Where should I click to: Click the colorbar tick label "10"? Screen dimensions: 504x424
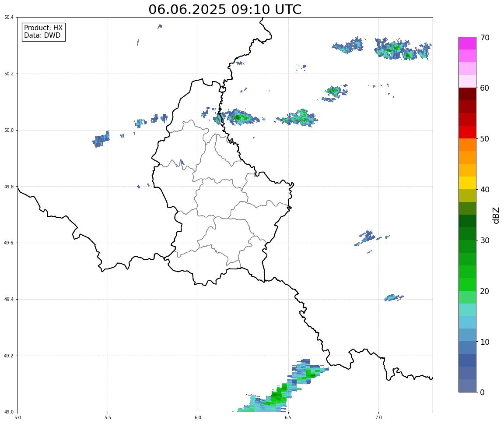(x=485, y=342)
